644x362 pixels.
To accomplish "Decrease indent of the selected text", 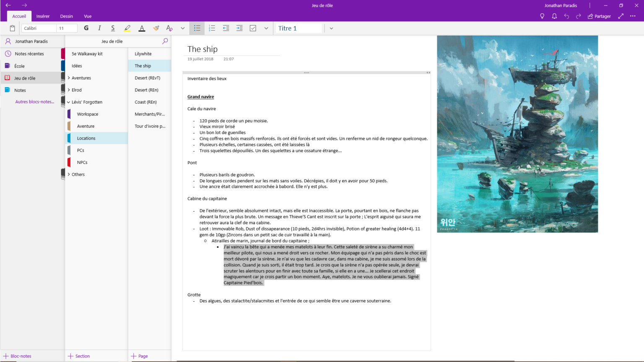I will point(226,28).
